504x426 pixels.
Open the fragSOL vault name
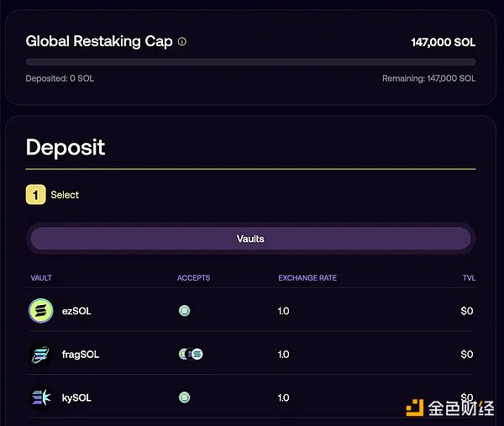81,355
